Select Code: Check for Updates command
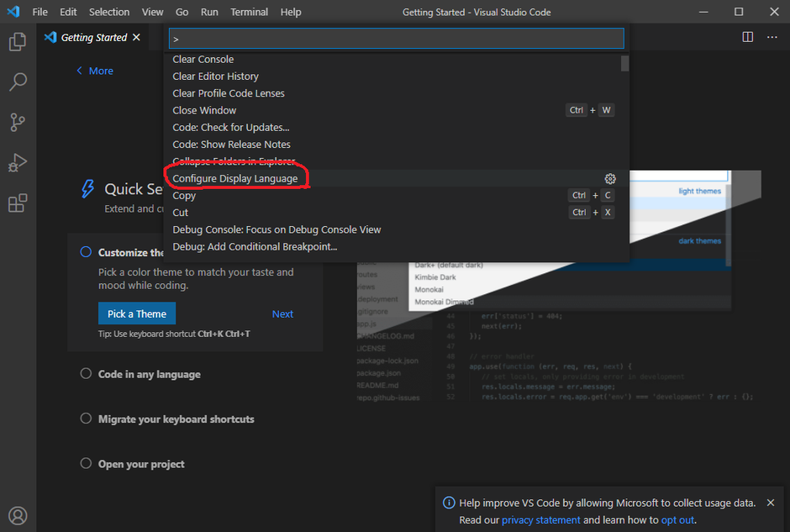This screenshot has height=532, width=790. click(x=396, y=128)
